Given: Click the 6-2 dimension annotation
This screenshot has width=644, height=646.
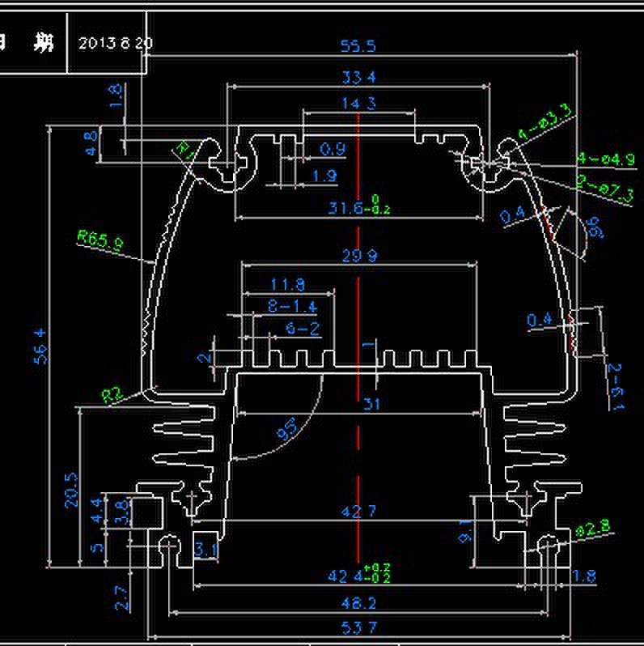Looking at the screenshot, I should (x=303, y=328).
